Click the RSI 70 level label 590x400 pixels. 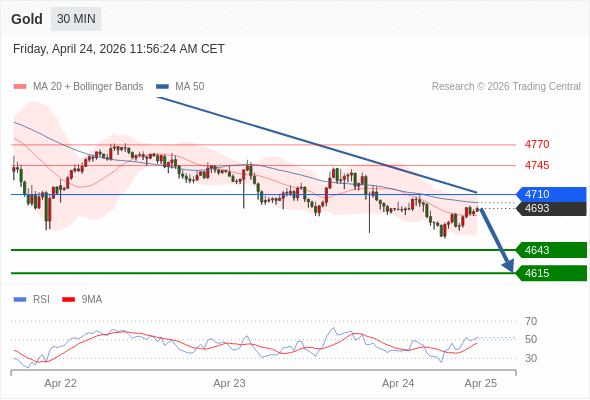[531, 321]
